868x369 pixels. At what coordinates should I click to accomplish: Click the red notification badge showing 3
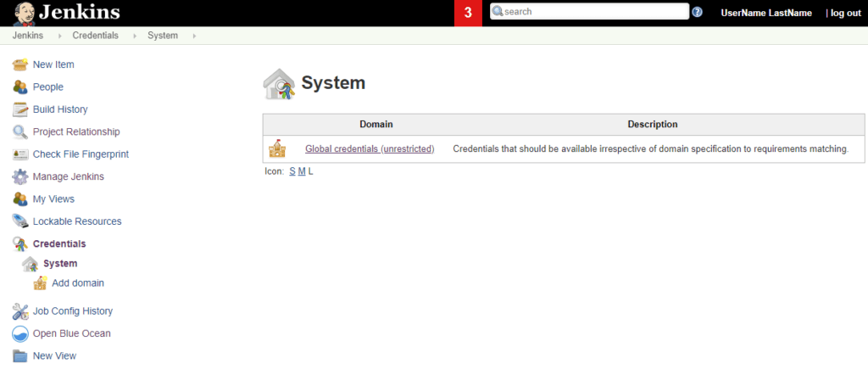pos(468,13)
